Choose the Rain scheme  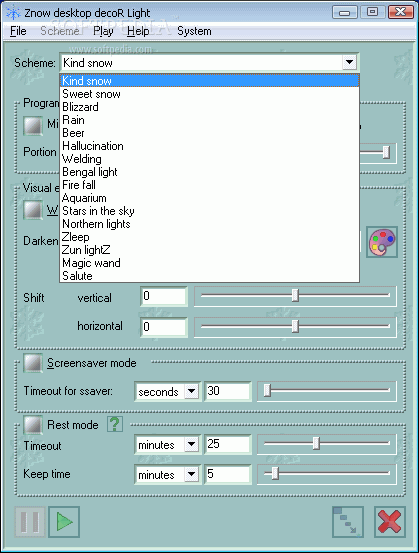[210, 120]
